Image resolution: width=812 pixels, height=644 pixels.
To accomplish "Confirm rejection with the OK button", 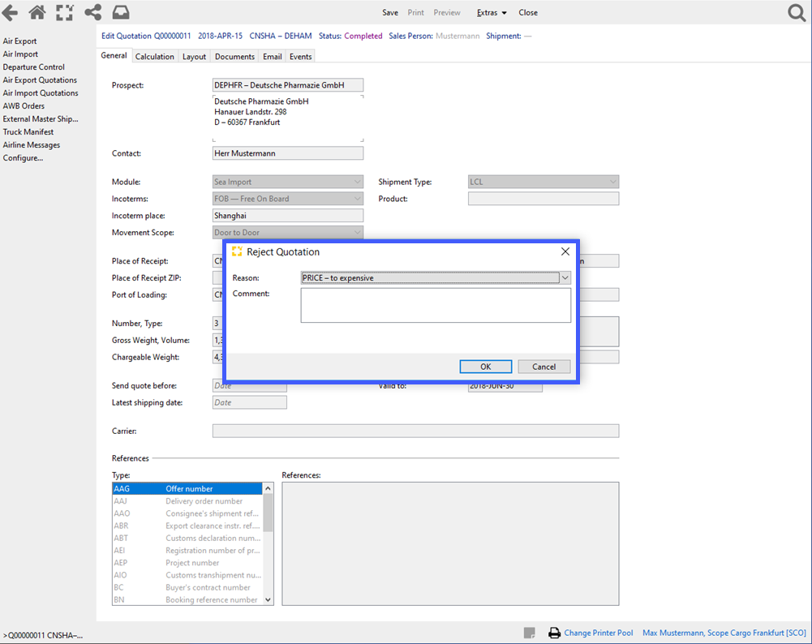I will point(485,367).
